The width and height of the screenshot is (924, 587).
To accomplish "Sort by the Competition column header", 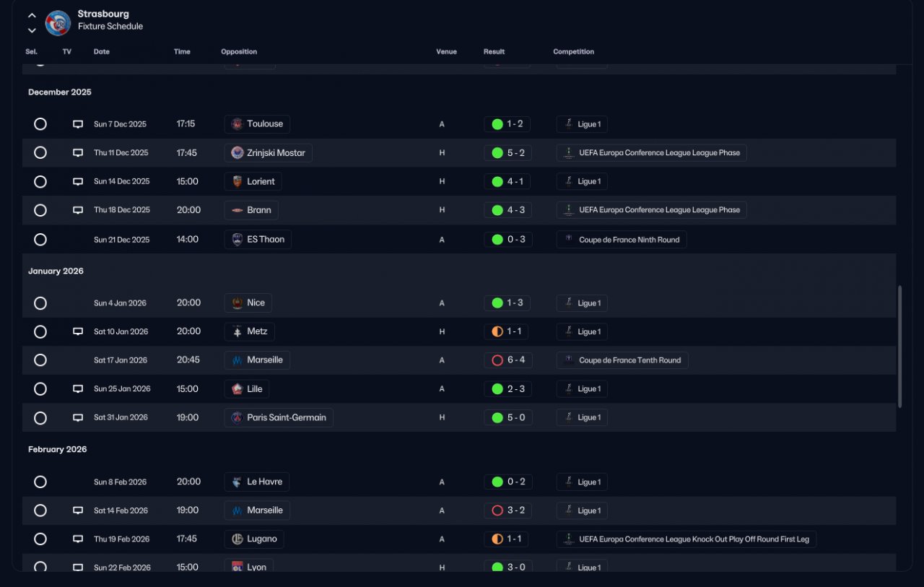I will tap(573, 52).
